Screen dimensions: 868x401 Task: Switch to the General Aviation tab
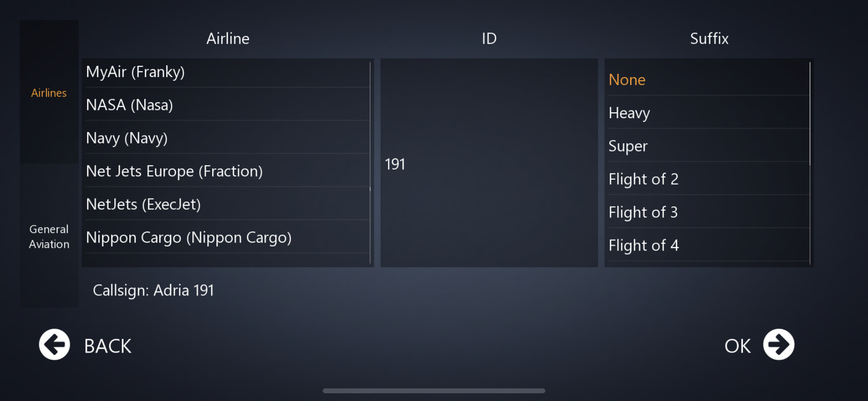[49, 236]
